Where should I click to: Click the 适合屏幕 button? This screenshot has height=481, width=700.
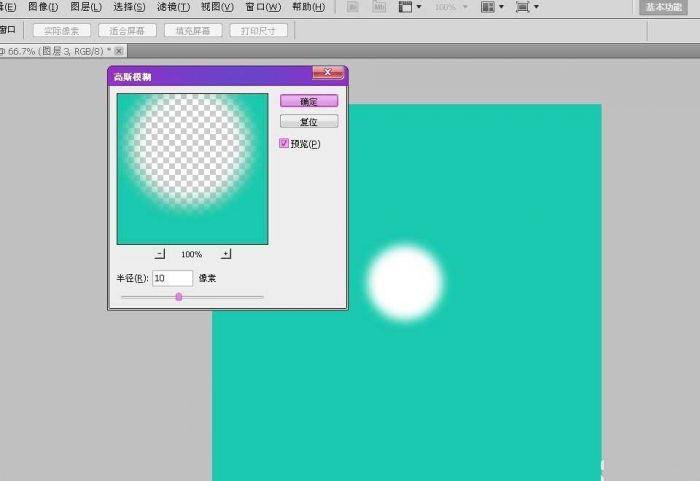127,31
